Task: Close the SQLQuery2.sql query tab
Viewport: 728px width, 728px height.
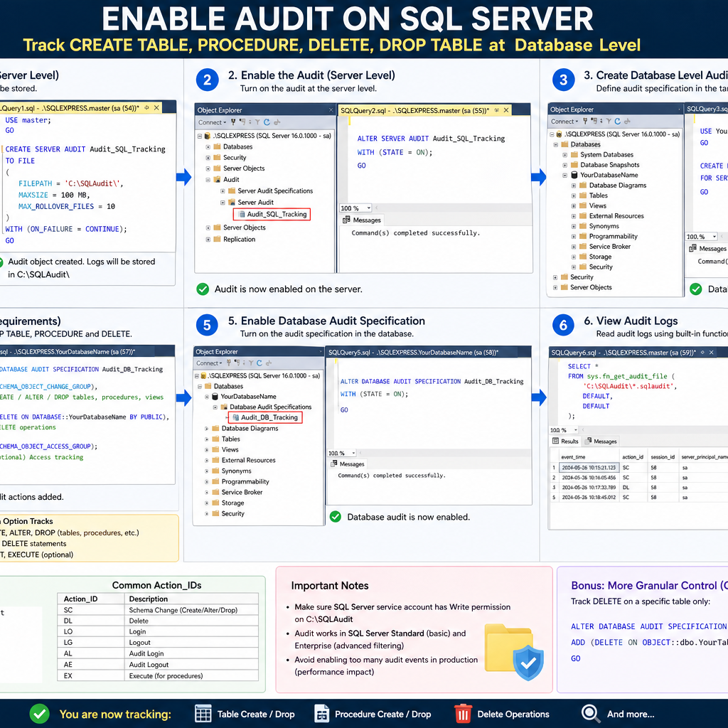Action: (x=506, y=110)
